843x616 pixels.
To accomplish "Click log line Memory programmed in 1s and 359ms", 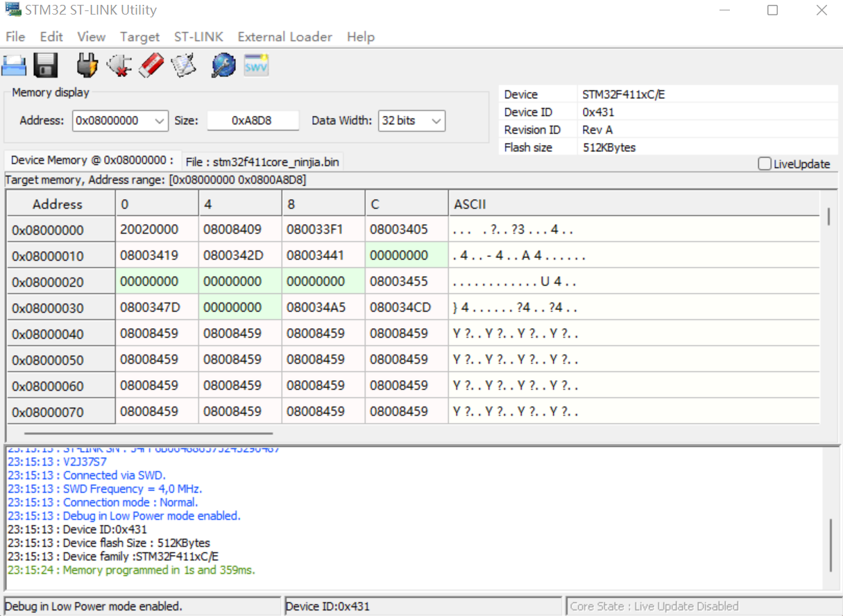I will pyautogui.click(x=131, y=570).
